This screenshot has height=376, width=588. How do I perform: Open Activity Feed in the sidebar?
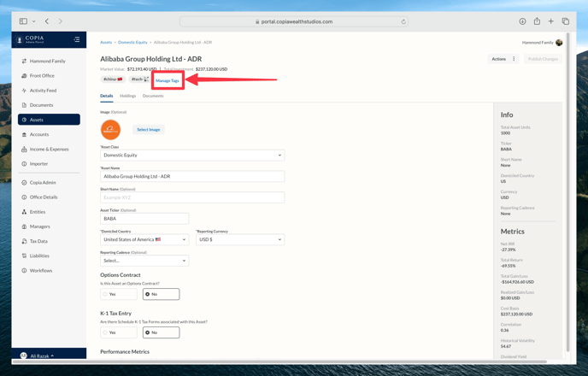tap(49, 91)
